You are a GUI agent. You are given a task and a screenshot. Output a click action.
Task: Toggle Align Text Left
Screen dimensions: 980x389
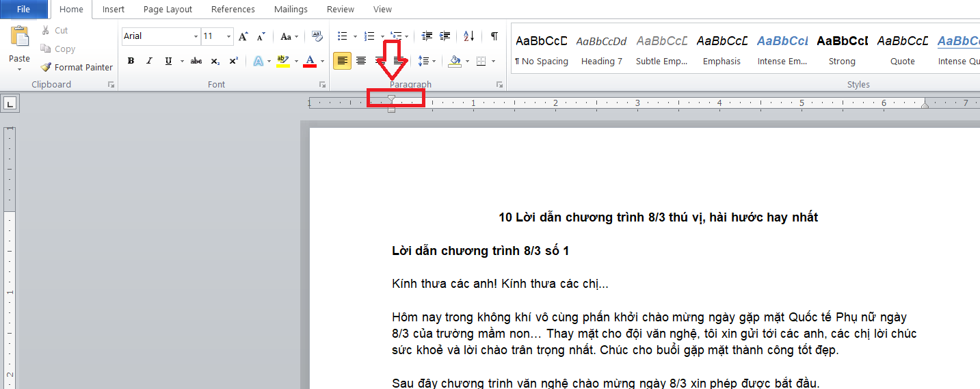tap(343, 61)
